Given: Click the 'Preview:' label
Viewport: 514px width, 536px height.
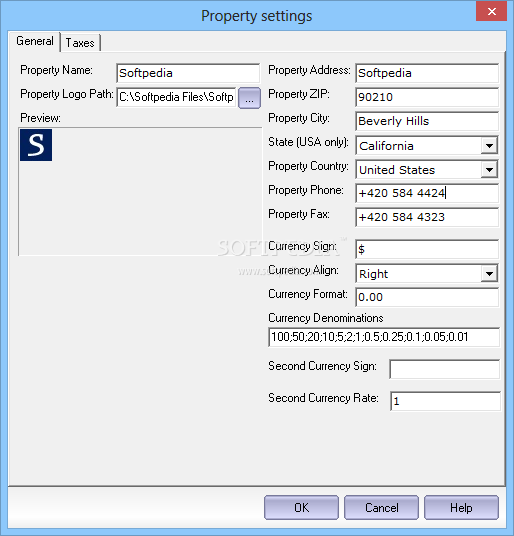Looking at the screenshot, I should coord(40,118).
